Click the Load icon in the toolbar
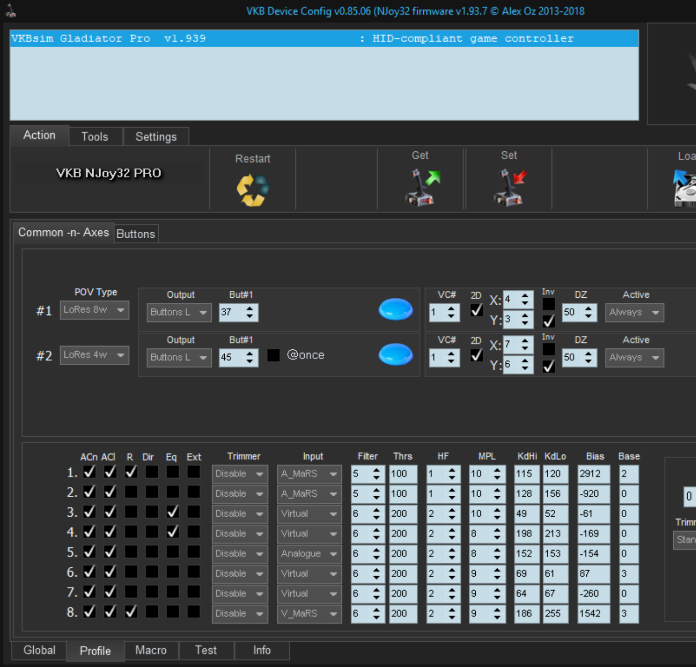 pyautogui.click(x=685, y=187)
